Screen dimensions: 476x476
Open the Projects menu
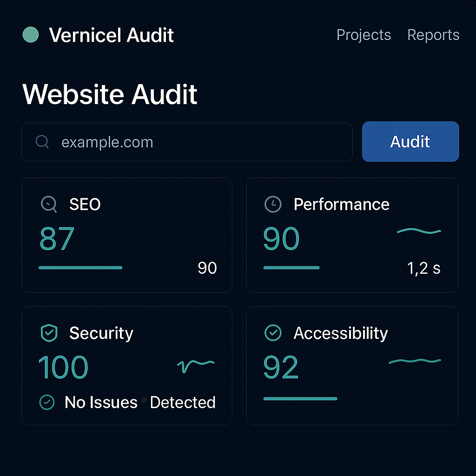pos(364,35)
